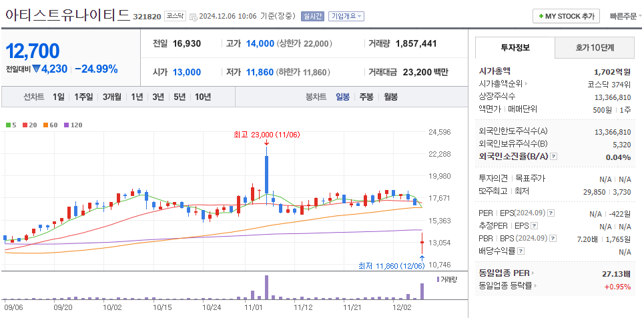Viewport: 644px width, 318px height.
Task: Click the calendar icon next to the date
Action: coord(193,17)
